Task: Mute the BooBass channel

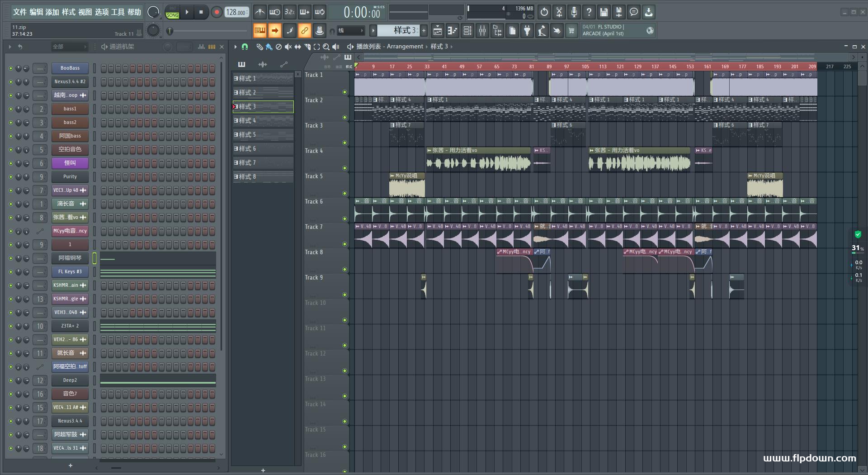Action: (x=11, y=68)
